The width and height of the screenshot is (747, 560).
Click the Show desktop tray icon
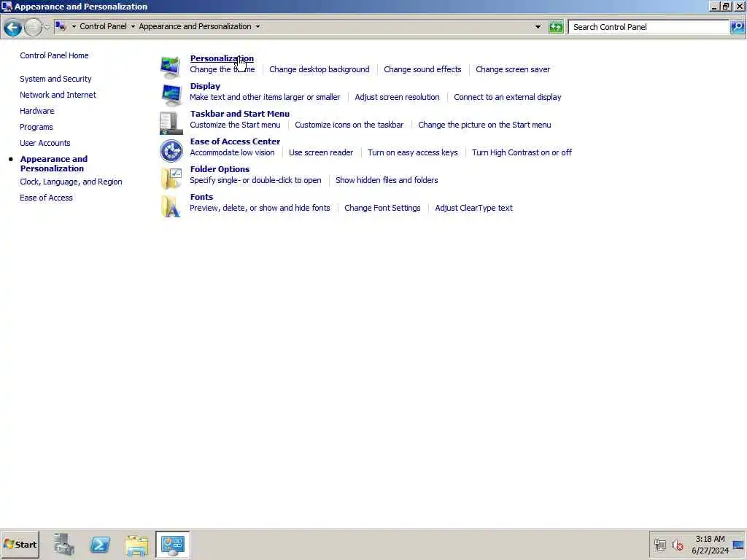pos(738,545)
